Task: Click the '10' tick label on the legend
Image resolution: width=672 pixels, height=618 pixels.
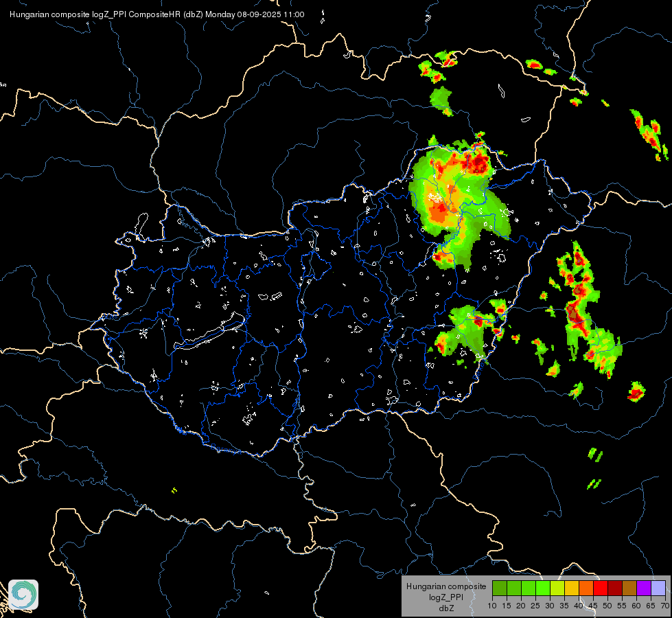Action: 492,606
